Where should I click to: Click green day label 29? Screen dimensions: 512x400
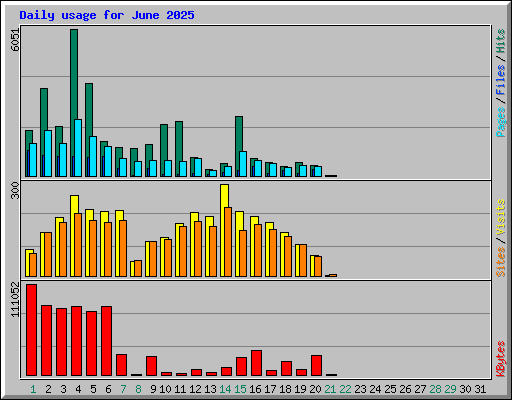450,389
